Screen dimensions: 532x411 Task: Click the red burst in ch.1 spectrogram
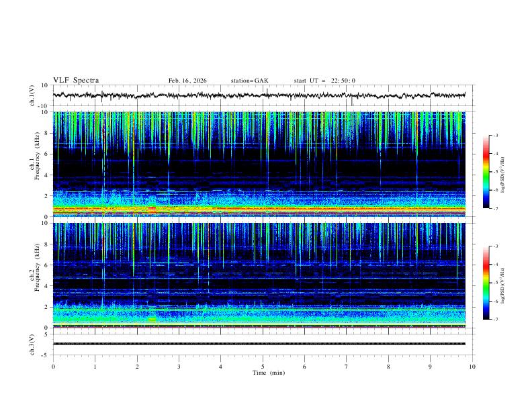pyautogui.click(x=152, y=209)
